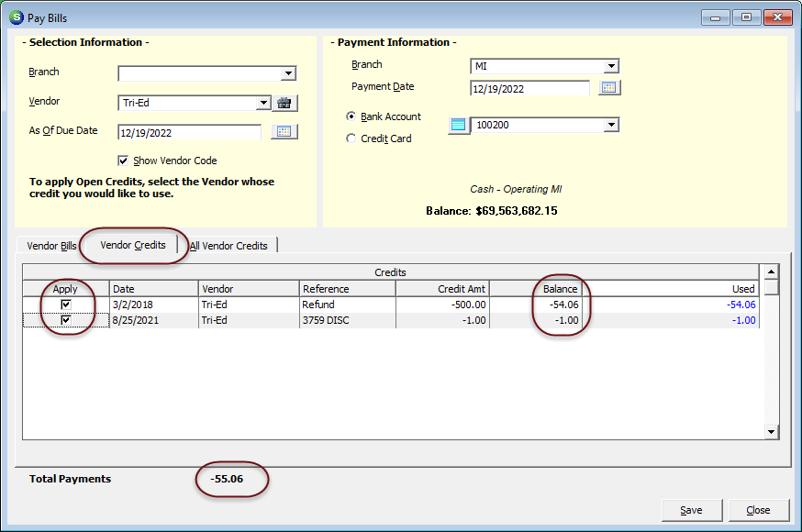Open calendar for Payment Date
Viewport: 802px width, 532px height.
608,87
